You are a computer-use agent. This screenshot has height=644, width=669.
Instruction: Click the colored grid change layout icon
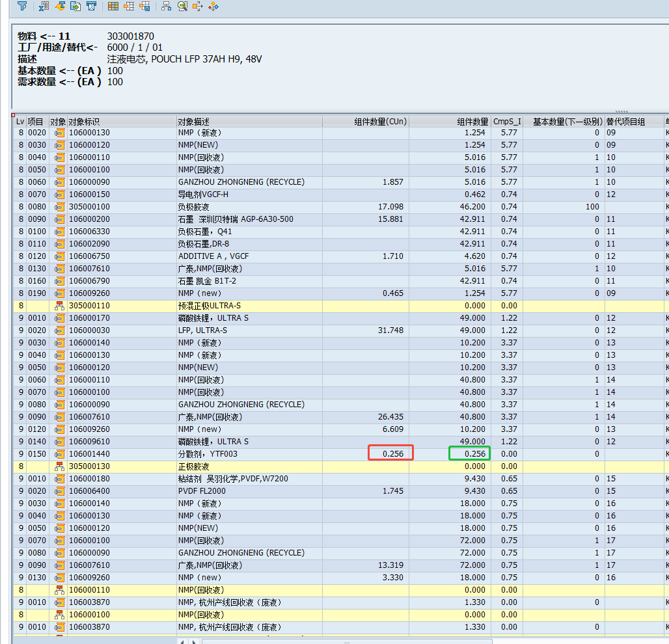113,6
